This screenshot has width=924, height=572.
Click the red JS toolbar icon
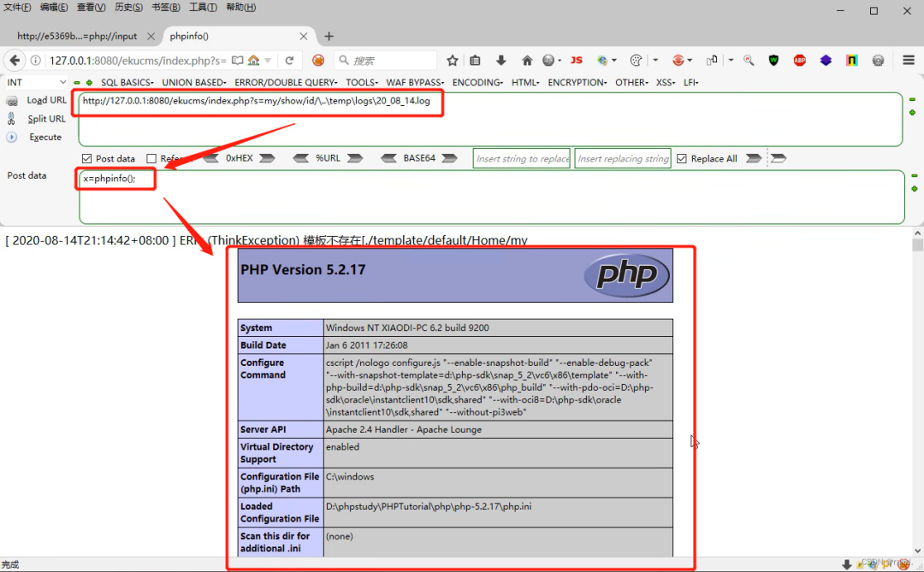coord(577,60)
